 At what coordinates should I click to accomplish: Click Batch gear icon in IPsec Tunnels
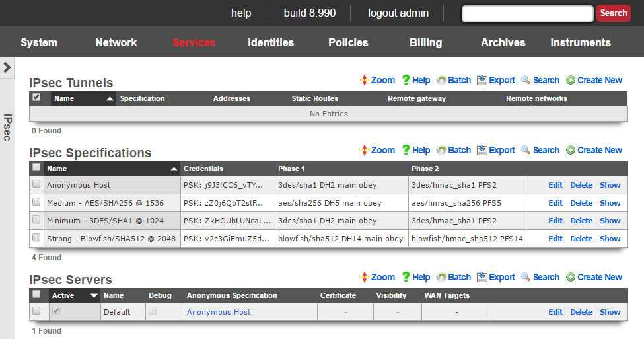pyautogui.click(x=441, y=81)
